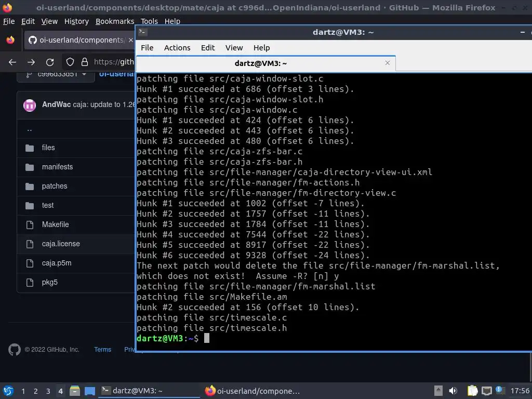Click the show desktop icon in panel
Viewport: 532px width, 399px height.
click(89, 391)
